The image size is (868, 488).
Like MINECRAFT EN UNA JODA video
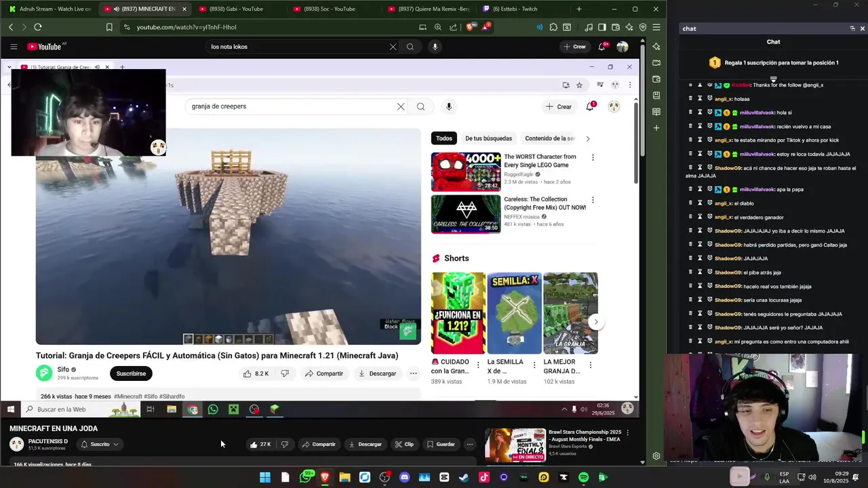coord(260,444)
